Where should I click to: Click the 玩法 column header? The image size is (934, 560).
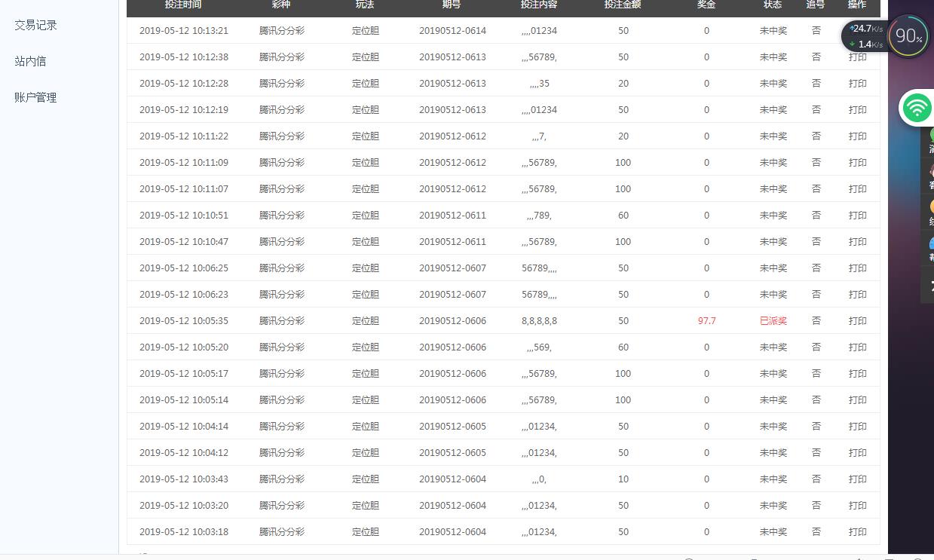tap(366, 5)
